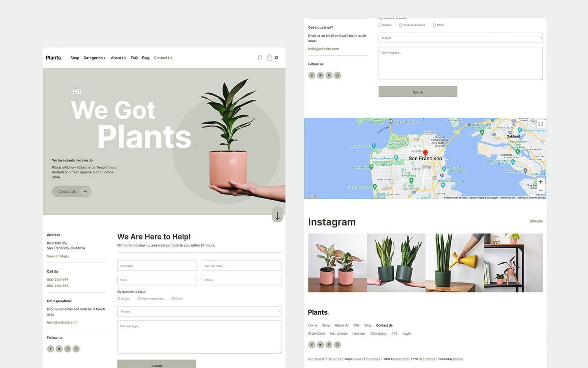Click the fullscreen icon on the map
The image size is (588, 368).
point(540,123)
